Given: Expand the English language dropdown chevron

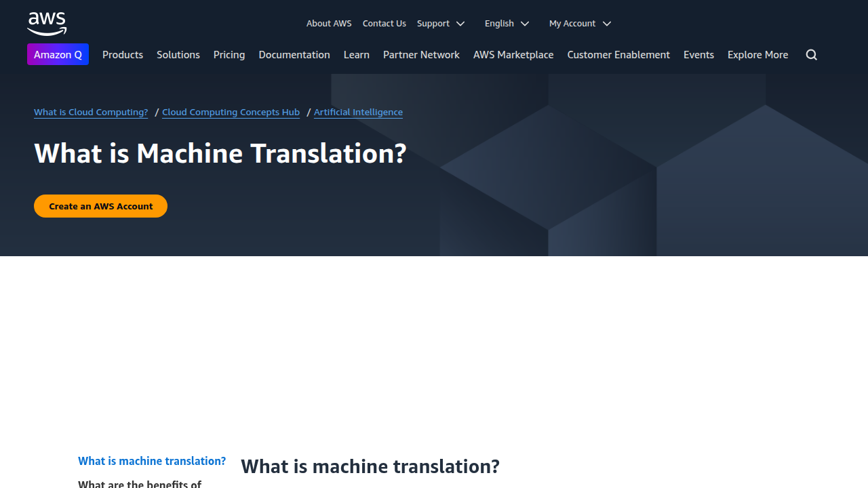Looking at the screenshot, I should pos(525,24).
